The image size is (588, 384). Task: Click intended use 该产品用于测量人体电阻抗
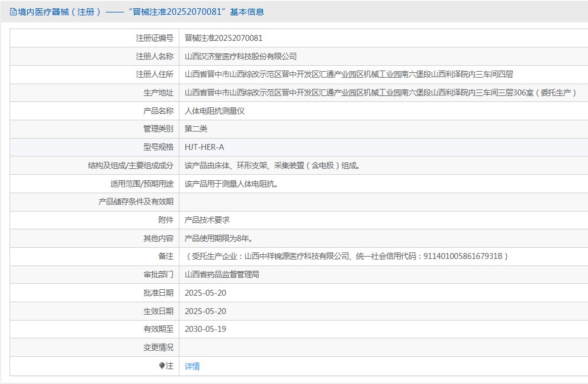pos(232,184)
